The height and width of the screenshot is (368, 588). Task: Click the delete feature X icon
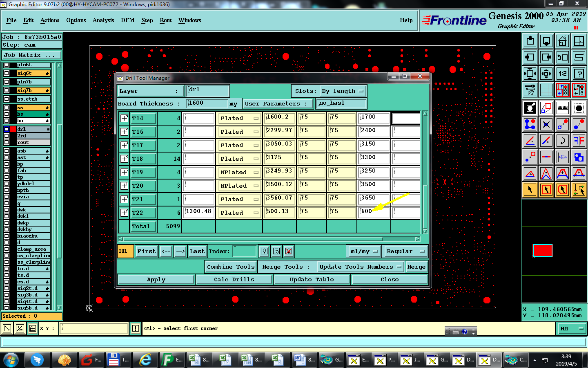click(546, 124)
